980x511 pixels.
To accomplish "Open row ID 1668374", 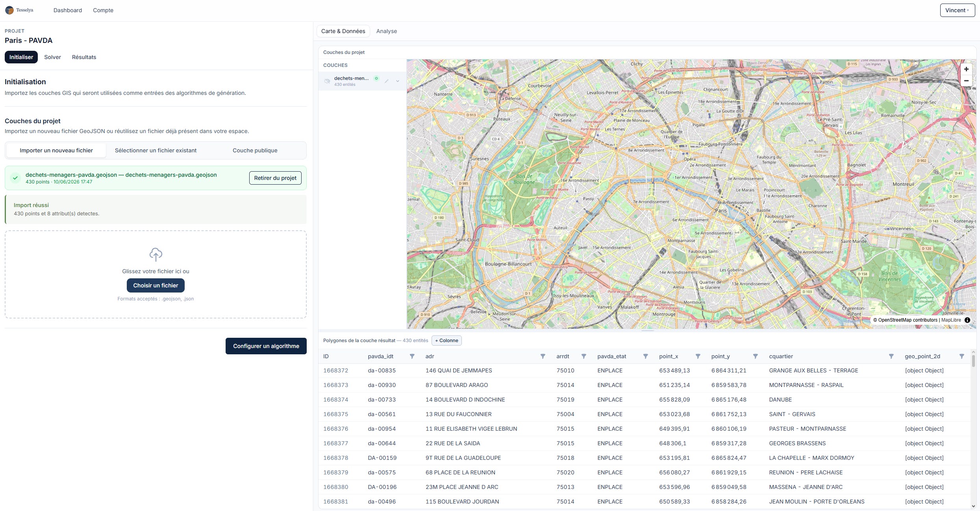I will click(x=336, y=400).
